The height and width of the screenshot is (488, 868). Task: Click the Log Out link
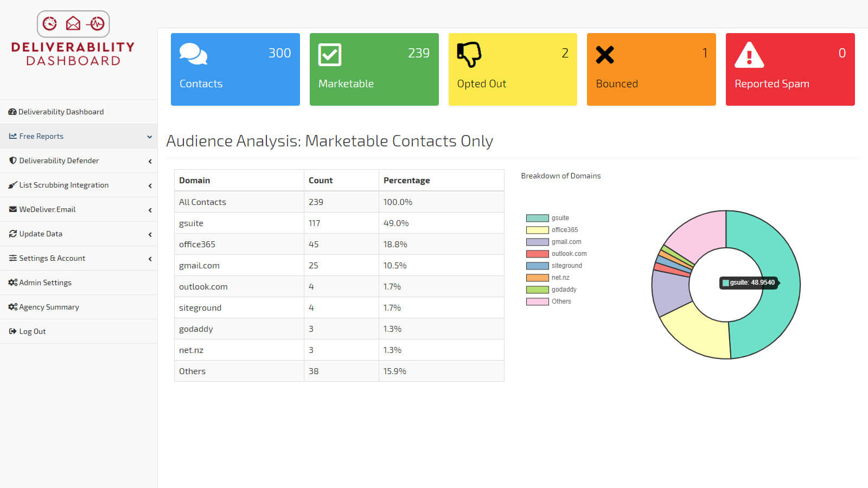[x=32, y=331]
